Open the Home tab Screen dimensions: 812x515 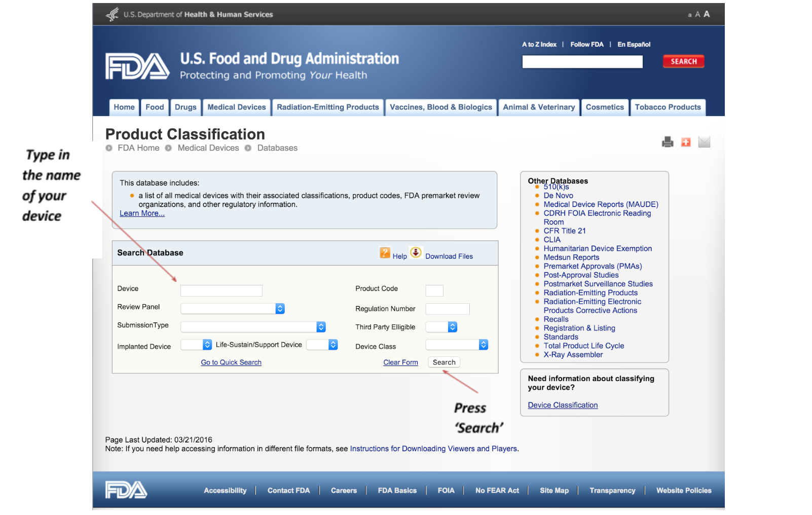point(124,107)
